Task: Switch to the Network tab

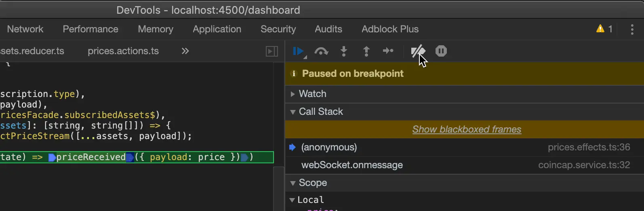Action: pos(25,30)
